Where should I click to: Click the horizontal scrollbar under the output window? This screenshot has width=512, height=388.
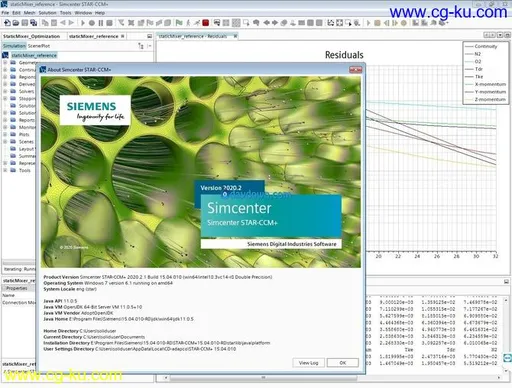click(263, 378)
